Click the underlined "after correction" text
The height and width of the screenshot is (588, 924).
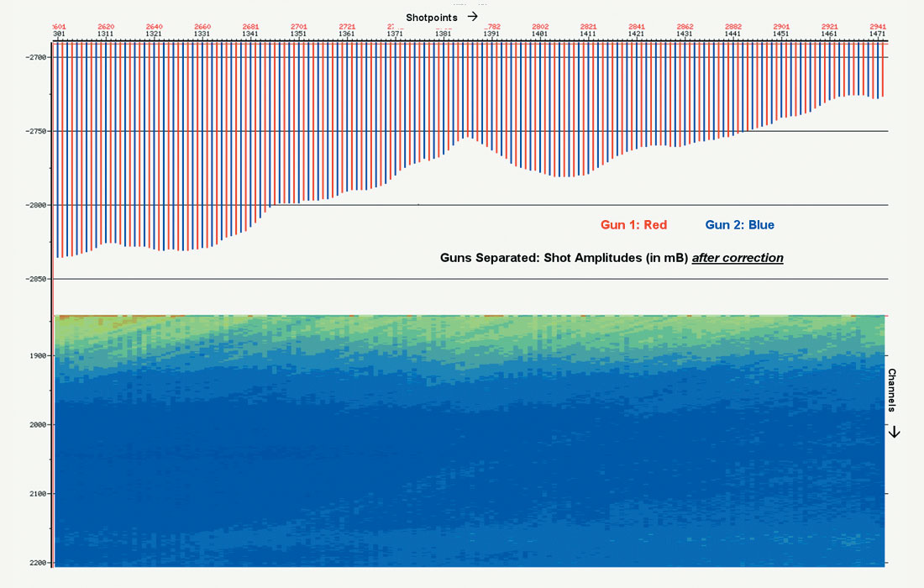738,258
